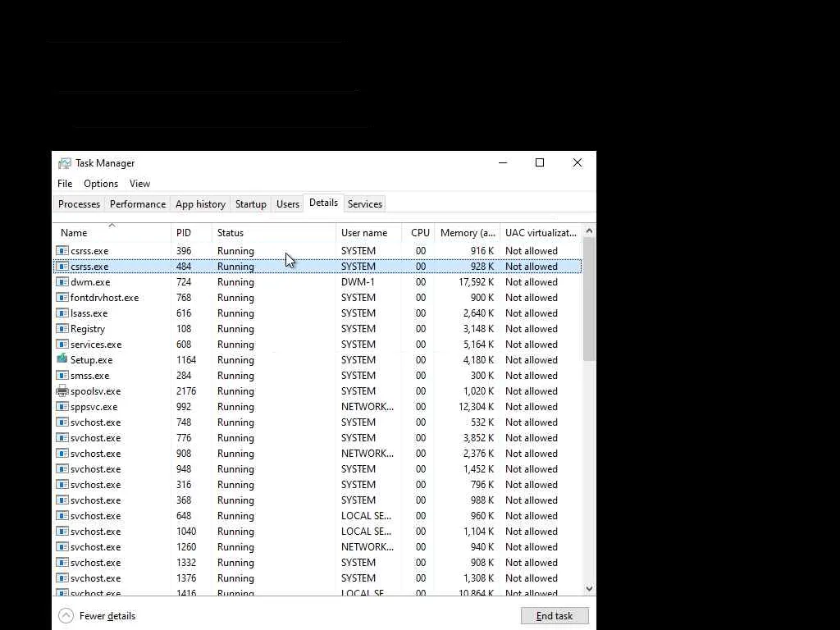This screenshot has width=840, height=630.
Task: Click the sppsvc.exe process icon
Action: coord(62,406)
